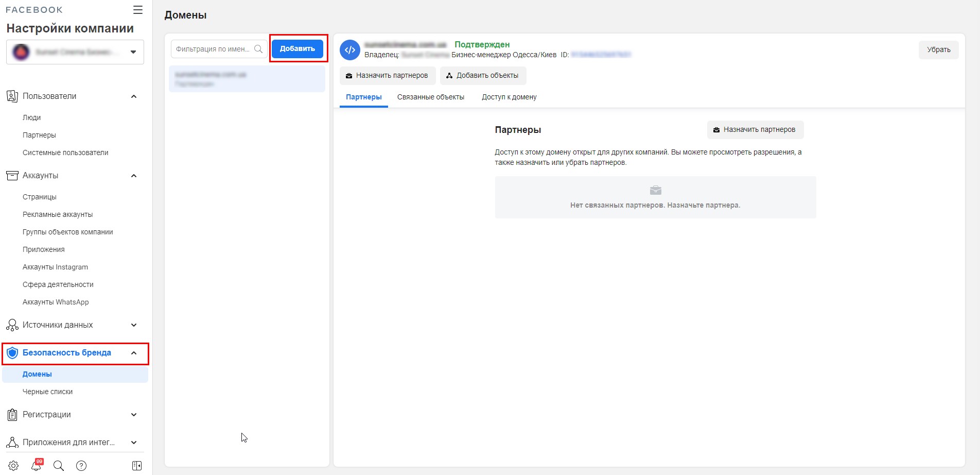Open Приложения in the sidebar
The image size is (980, 475).
(x=44, y=249)
